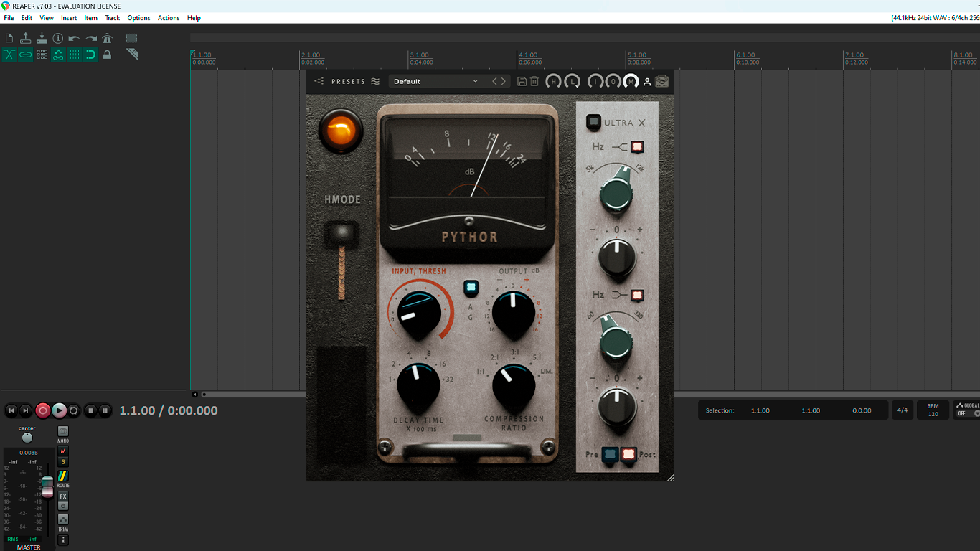Image resolution: width=980 pixels, height=551 pixels.
Task: Open the Actions menu
Action: coord(169,18)
